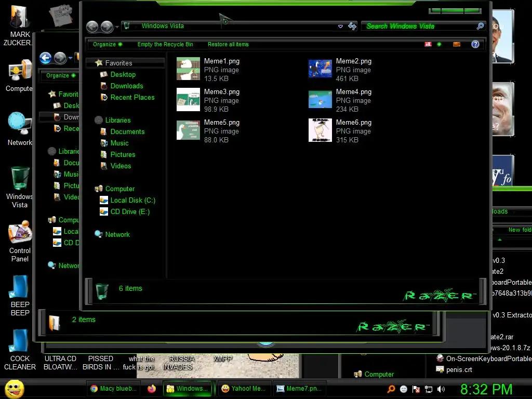The height and width of the screenshot is (399, 532).
Task: Go forward in the Windows Vista window
Action: point(107,26)
